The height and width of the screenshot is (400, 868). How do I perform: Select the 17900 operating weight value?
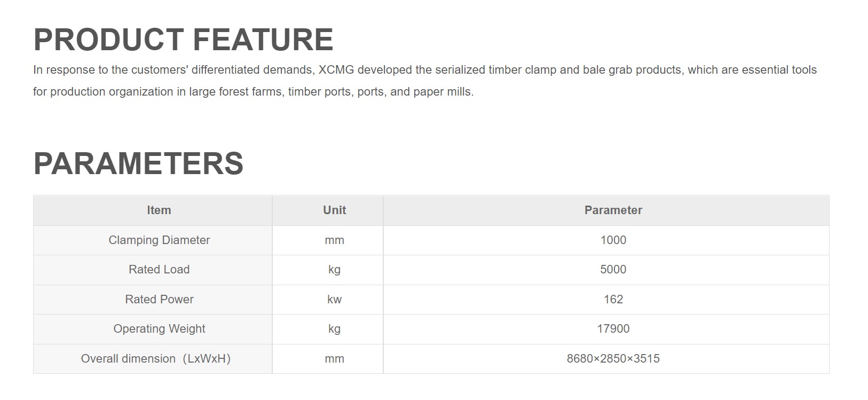[613, 329]
